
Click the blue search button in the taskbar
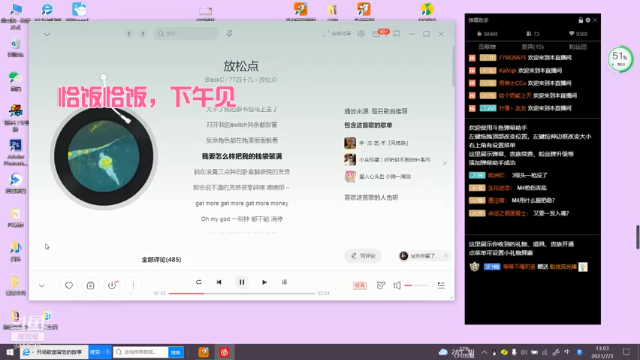176,352
